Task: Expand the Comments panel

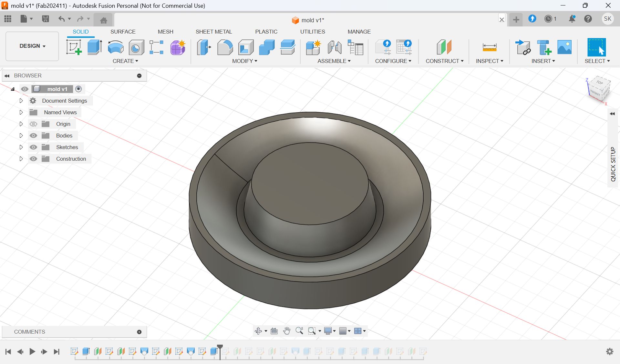Action: (x=139, y=332)
